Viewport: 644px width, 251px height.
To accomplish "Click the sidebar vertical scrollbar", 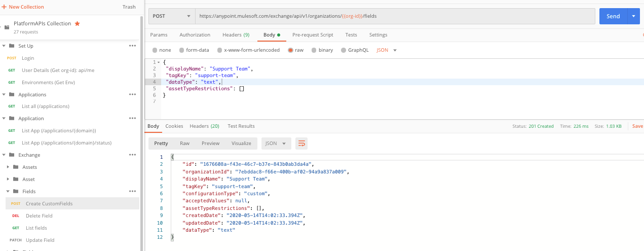I will pyautogui.click(x=142, y=133).
